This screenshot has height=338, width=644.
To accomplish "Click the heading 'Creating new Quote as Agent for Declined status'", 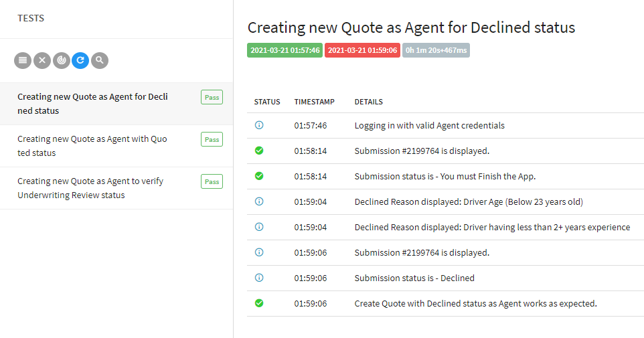I will point(411,27).
